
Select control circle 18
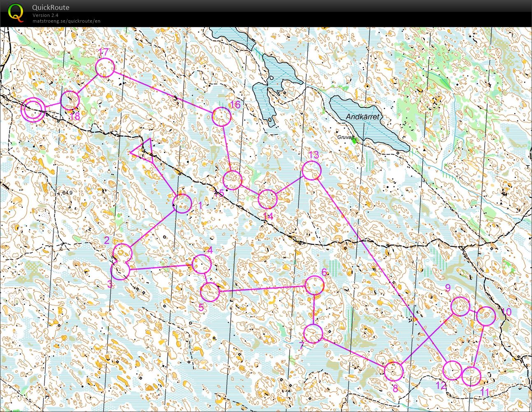pyautogui.click(x=70, y=100)
